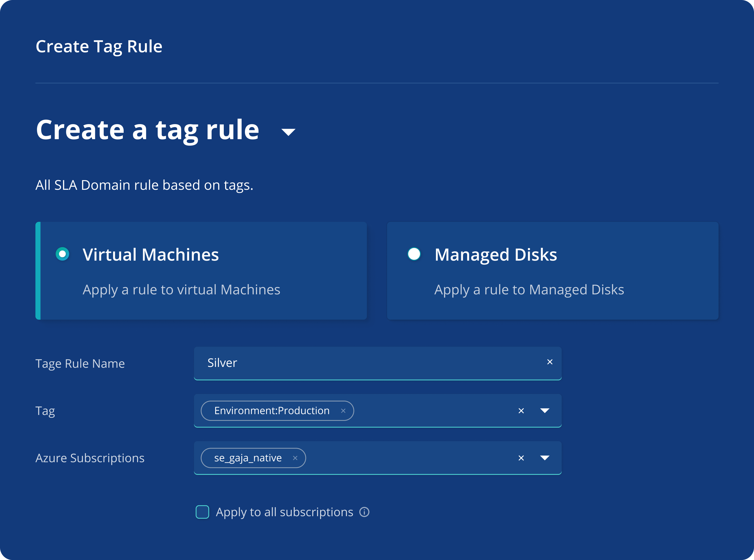Image resolution: width=754 pixels, height=560 pixels.
Task: Click the Tage Rule Name field label
Action: pos(80,364)
